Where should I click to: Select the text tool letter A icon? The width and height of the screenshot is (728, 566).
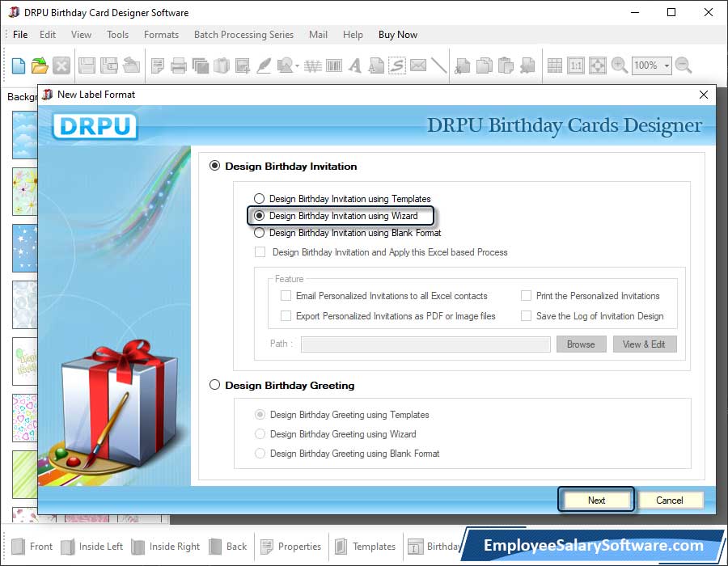pos(353,65)
